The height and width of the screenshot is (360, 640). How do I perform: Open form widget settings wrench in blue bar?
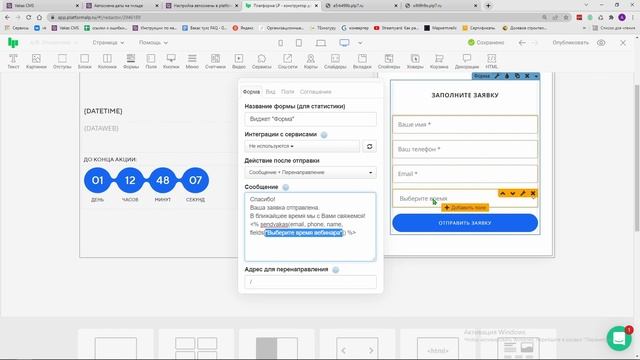coord(497,76)
